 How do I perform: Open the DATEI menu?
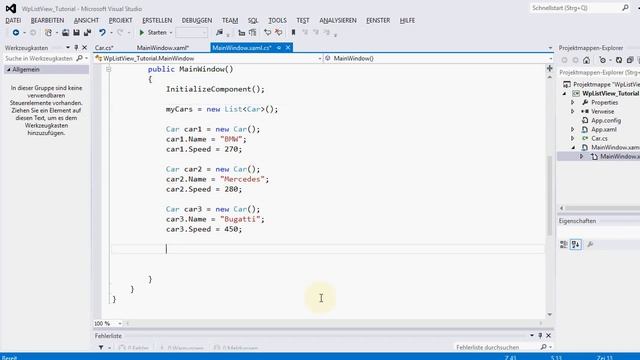pos(13,20)
